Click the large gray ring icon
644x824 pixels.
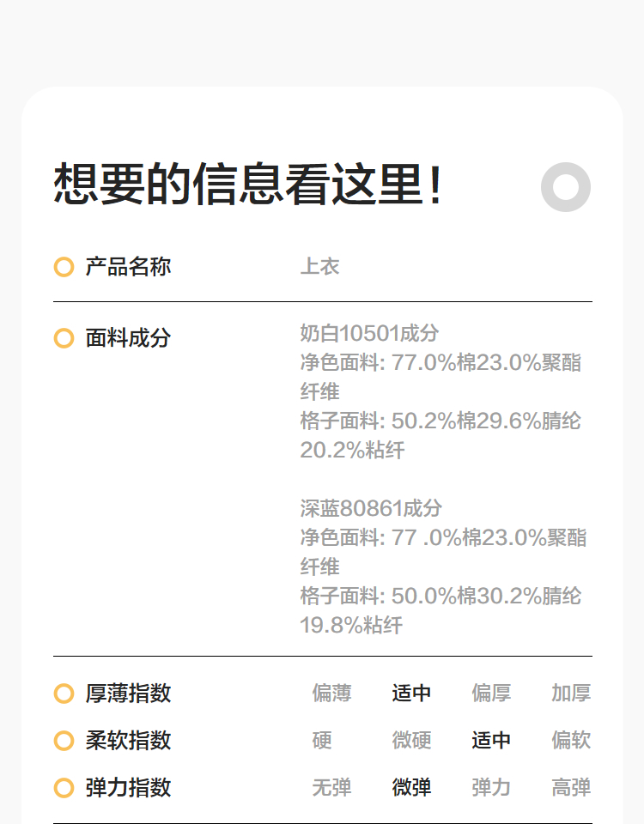(x=566, y=187)
